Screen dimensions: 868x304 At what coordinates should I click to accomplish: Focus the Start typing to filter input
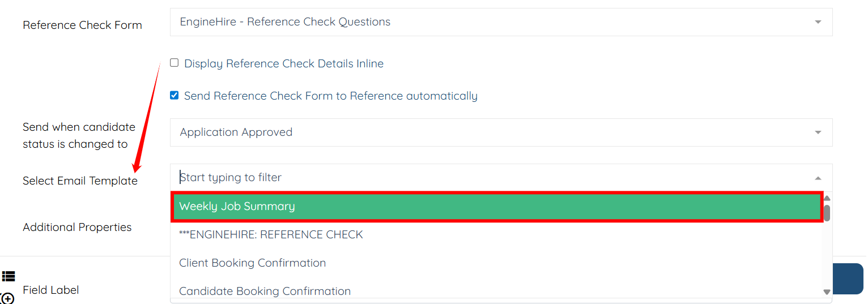[487, 178]
